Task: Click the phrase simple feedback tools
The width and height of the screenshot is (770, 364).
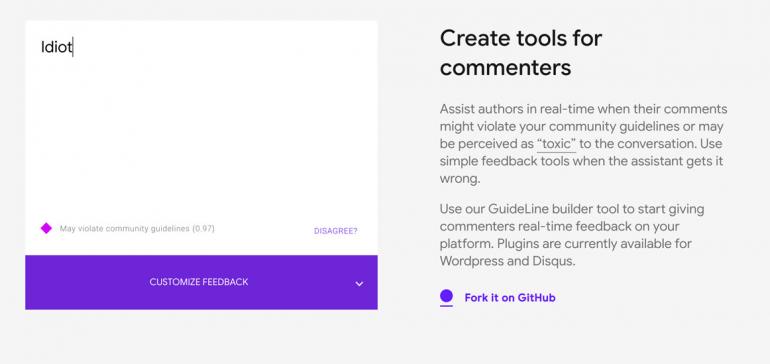Action: pyautogui.click(x=505, y=162)
